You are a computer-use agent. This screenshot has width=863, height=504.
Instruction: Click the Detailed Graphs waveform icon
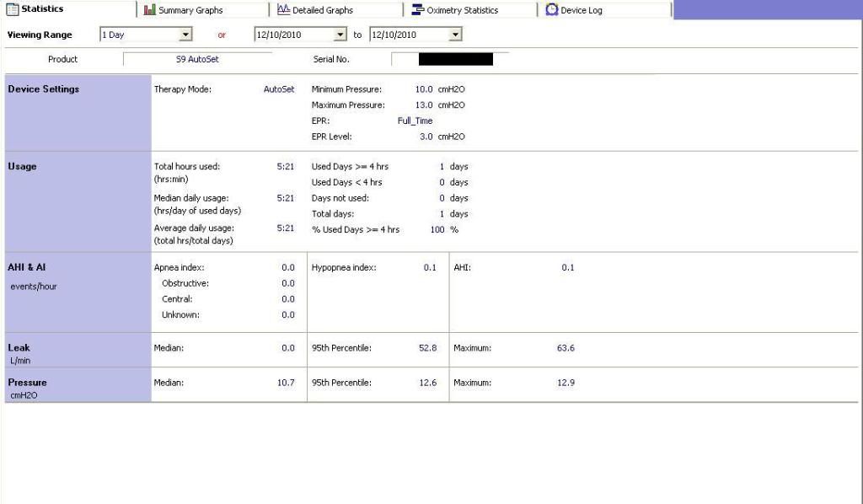tap(283, 9)
